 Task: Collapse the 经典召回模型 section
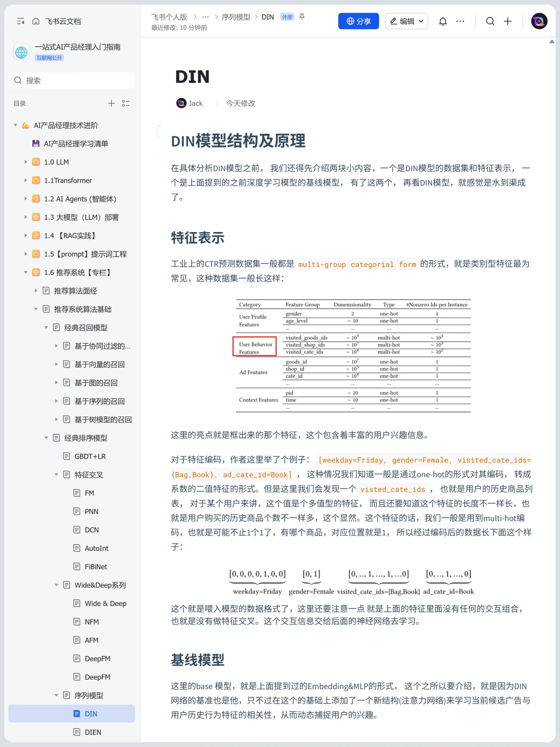click(46, 327)
